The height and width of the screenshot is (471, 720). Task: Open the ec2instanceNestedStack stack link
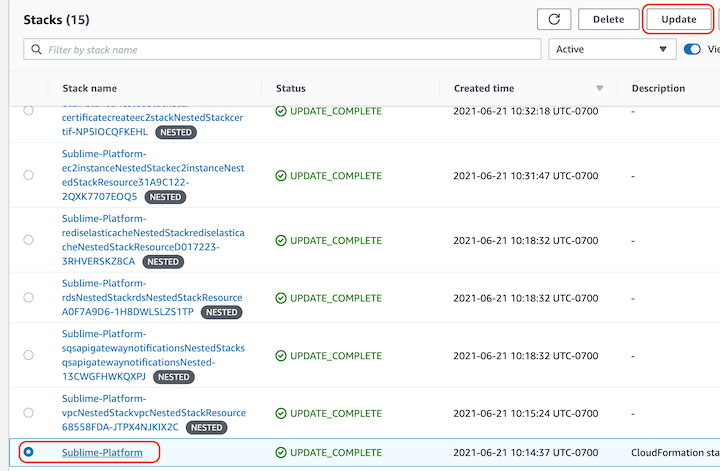[153, 175]
